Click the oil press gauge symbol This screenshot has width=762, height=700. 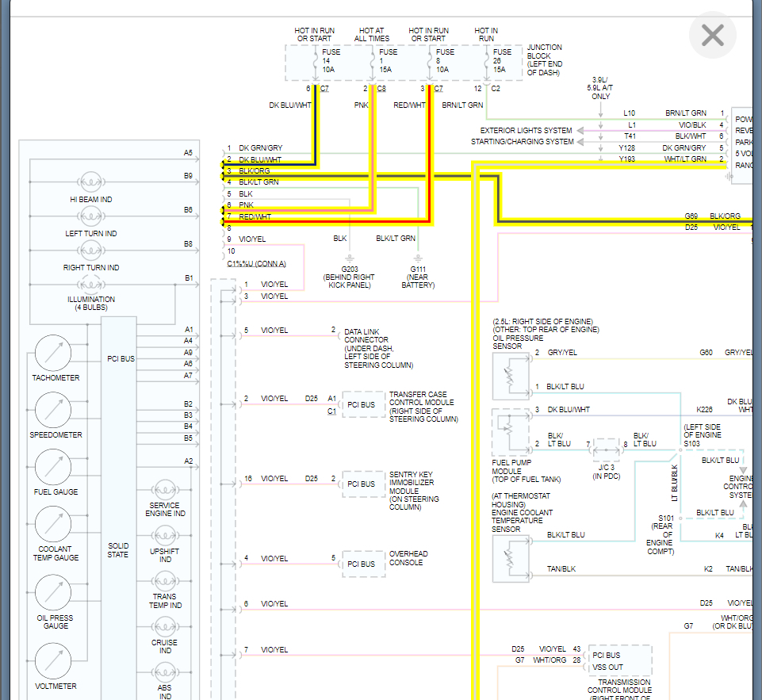click(53, 595)
